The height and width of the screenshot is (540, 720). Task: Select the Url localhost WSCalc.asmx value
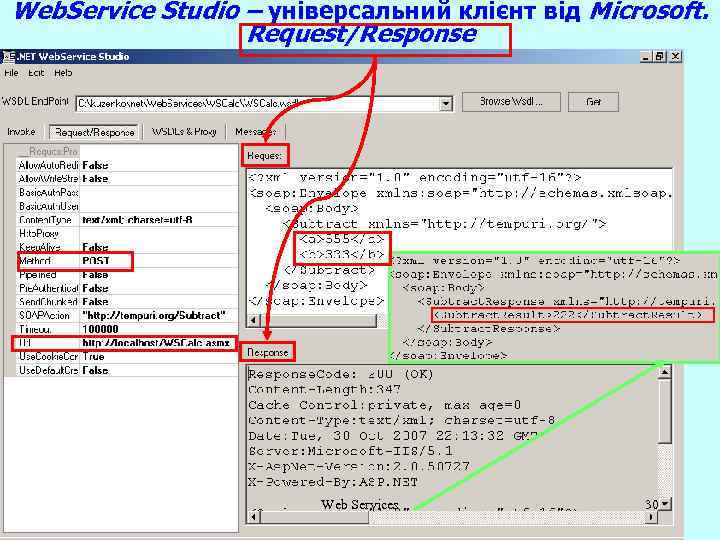pos(156,343)
